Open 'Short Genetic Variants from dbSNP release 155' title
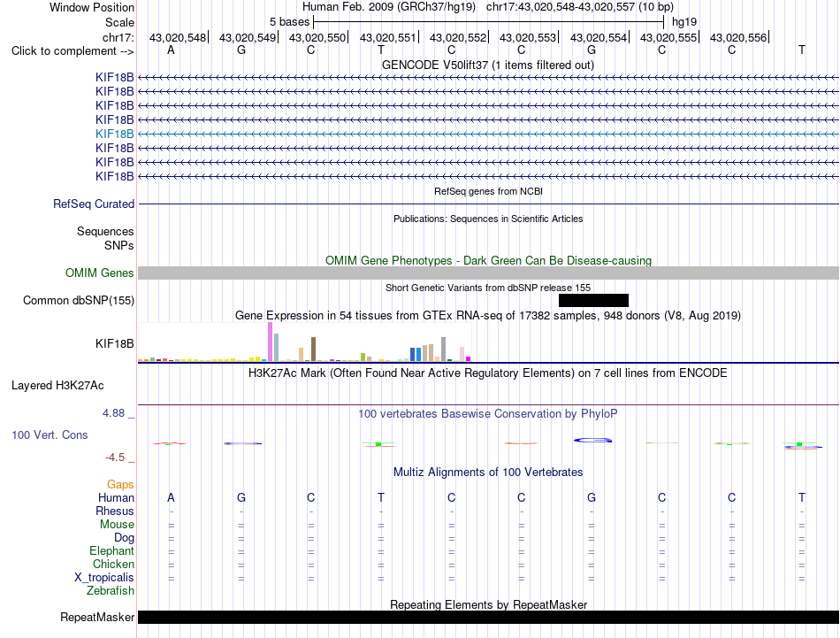The width and height of the screenshot is (840, 638). [x=488, y=288]
